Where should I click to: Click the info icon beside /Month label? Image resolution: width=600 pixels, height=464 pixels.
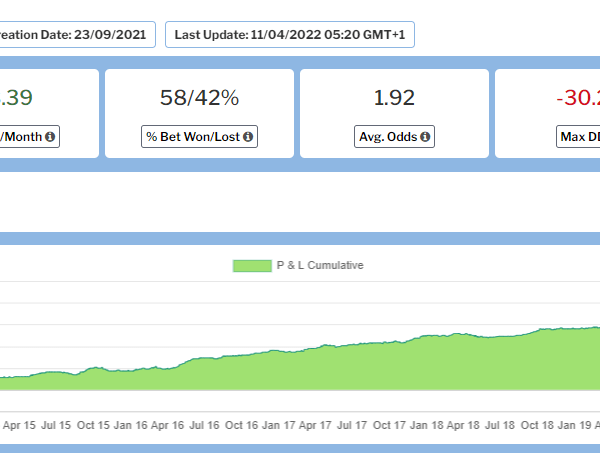[50, 137]
